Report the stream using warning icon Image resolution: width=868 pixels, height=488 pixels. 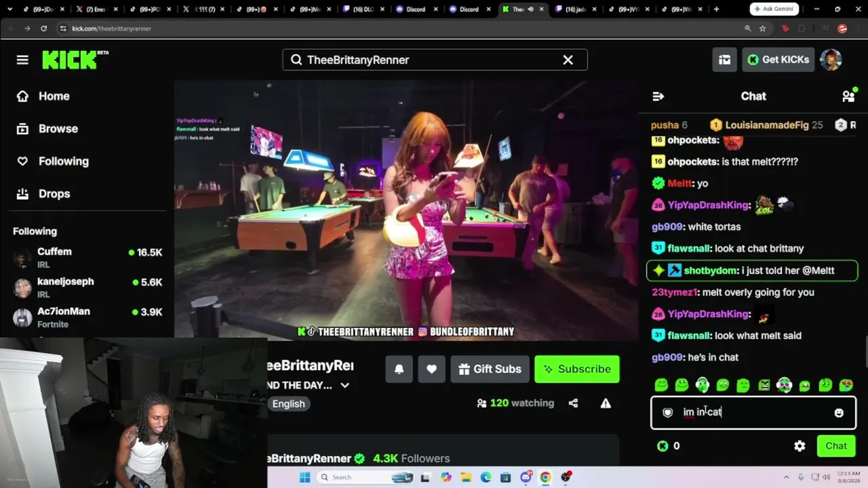(606, 403)
